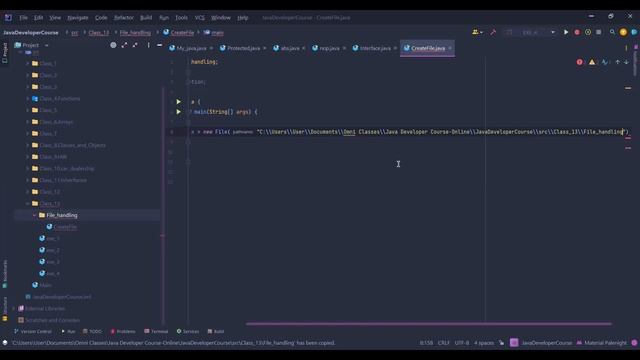Click File_handling in navigation breadcrumb
The width and height of the screenshot is (640, 360).
point(135,32)
